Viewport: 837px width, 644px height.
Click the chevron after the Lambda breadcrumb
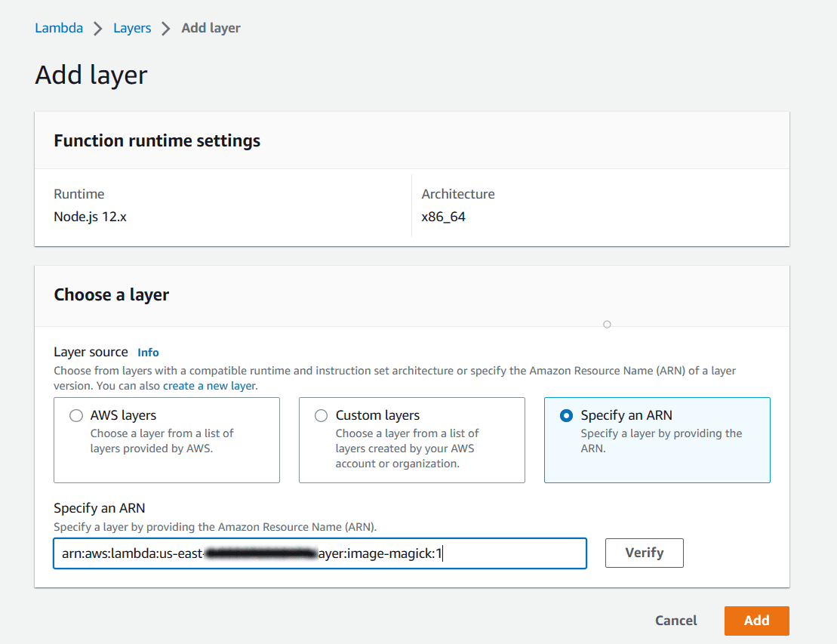coord(98,29)
